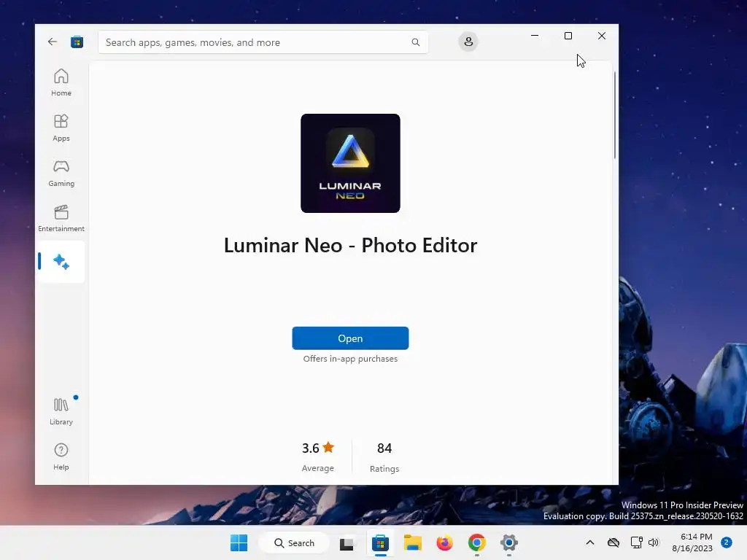This screenshot has height=560, width=747.
Task: Click the taskbar Search box
Action: click(294, 542)
